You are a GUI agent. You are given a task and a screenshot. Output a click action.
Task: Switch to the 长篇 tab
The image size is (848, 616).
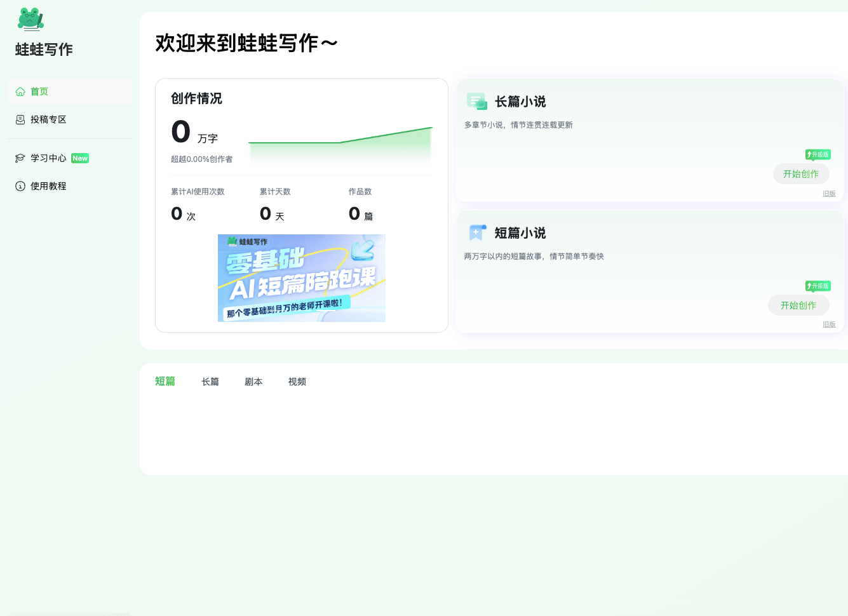click(x=210, y=381)
